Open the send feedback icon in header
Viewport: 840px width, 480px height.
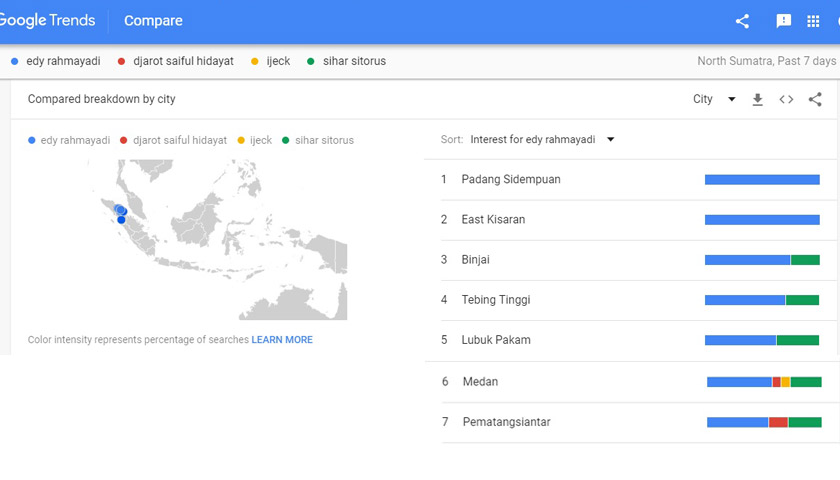tap(783, 21)
